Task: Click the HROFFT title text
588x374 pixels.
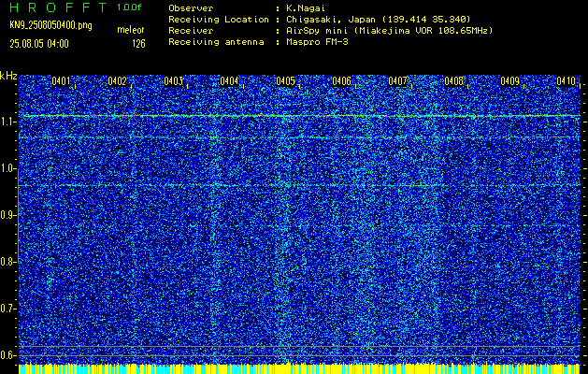Action: [58, 7]
